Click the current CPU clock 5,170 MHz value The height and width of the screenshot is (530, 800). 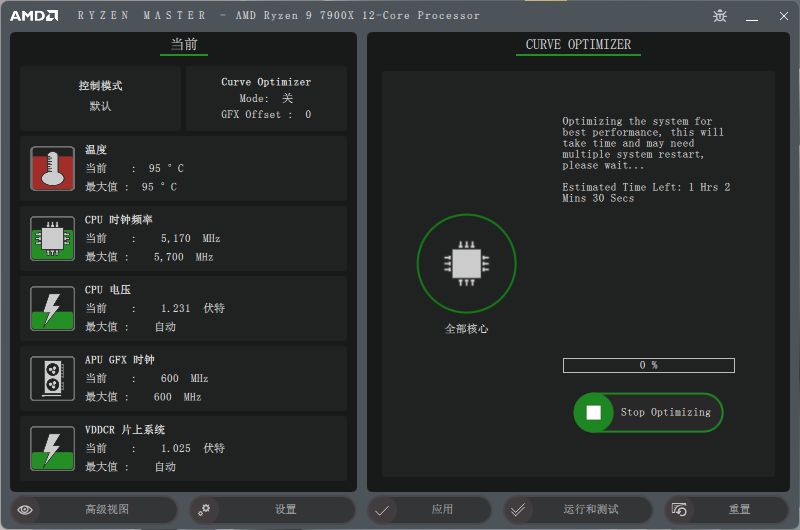[190, 238]
